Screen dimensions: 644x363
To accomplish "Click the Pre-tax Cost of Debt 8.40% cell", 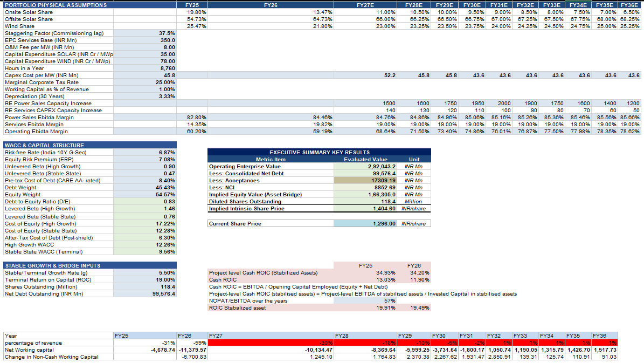I will point(145,181).
